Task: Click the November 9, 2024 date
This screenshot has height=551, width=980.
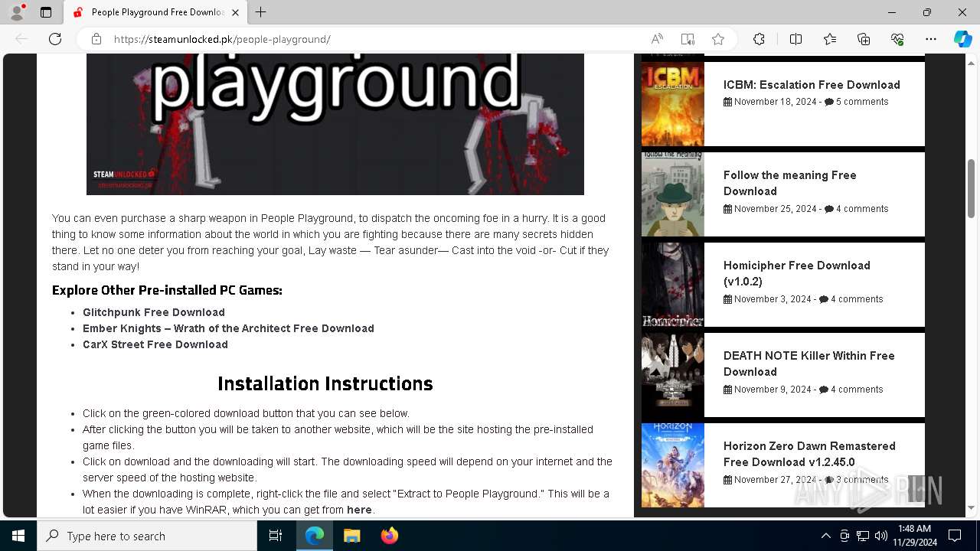Action: tap(773, 390)
